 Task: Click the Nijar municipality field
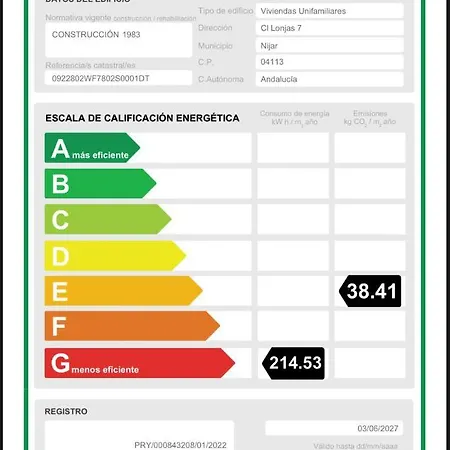330,46
